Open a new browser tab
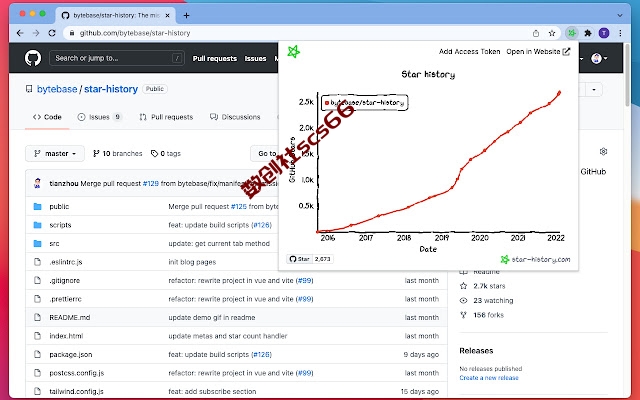This screenshot has width=640, height=400. pos(186,16)
